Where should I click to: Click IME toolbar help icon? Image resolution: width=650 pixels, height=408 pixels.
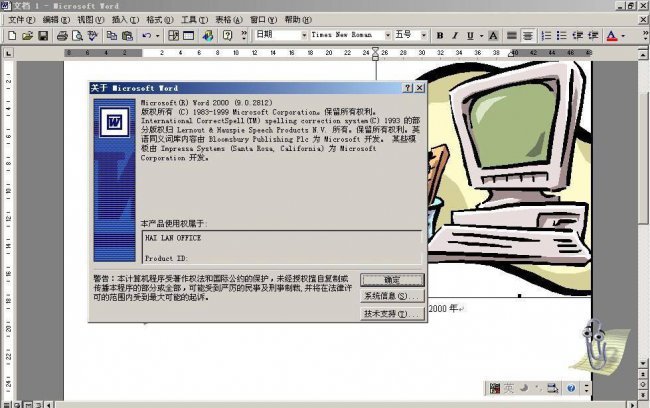click(x=571, y=388)
